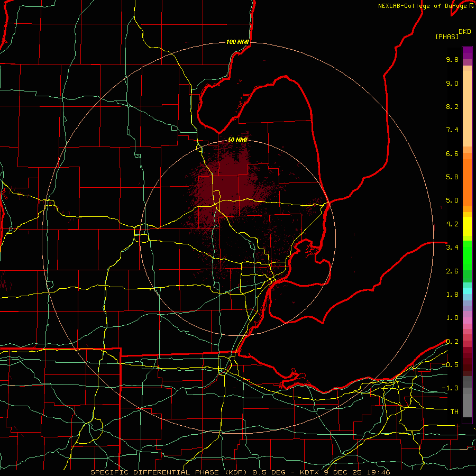
Task: Pick the 1.0 scale value
Action: click(x=452, y=317)
